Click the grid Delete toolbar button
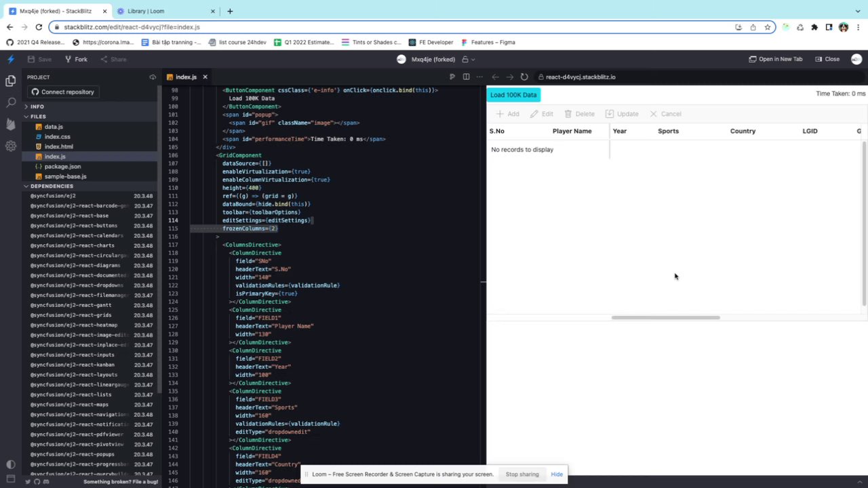This screenshot has width=868, height=488. [x=580, y=114]
